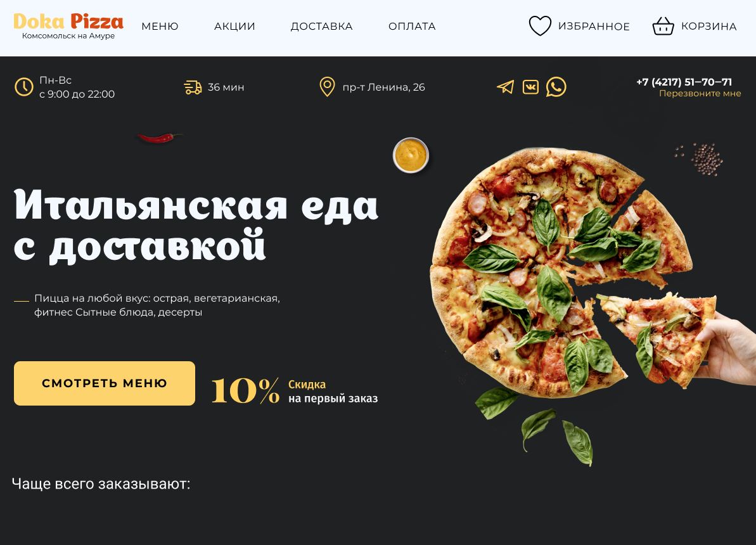The image size is (756, 545).
Task: Open the WhatsApp chat icon
Action: pyautogui.click(x=556, y=87)
